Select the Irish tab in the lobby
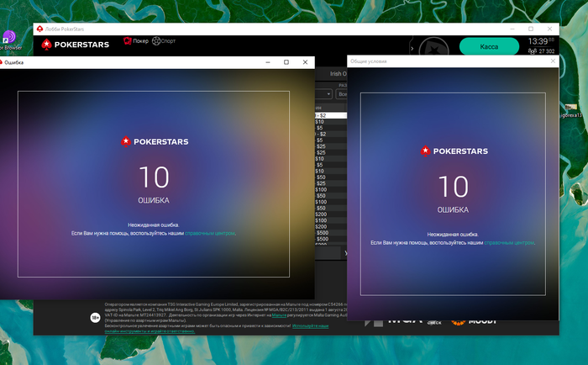Screen dimensions: 588x365 (x=338, y=74)
